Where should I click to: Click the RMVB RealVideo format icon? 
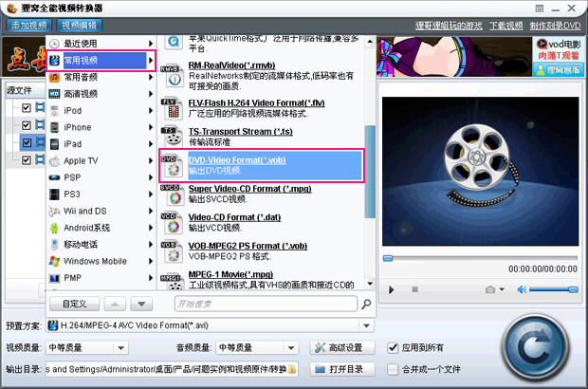pos(171,73)
